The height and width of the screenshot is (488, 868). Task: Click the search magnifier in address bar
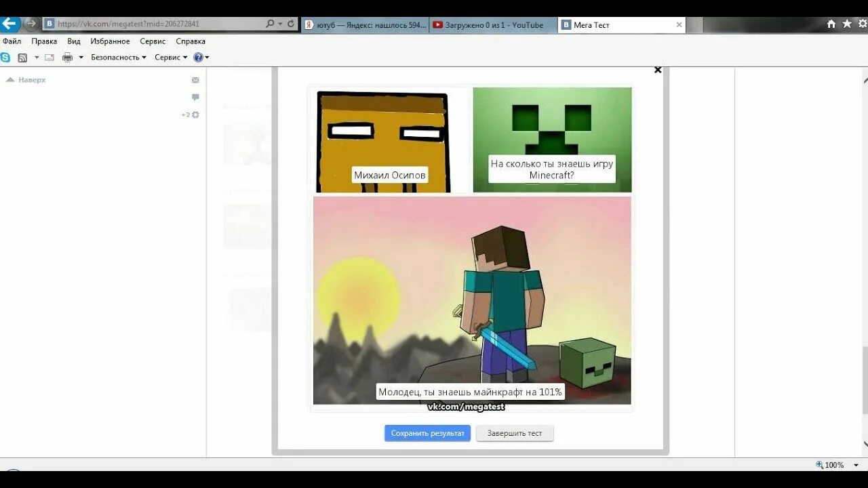(x=271, y=24)
